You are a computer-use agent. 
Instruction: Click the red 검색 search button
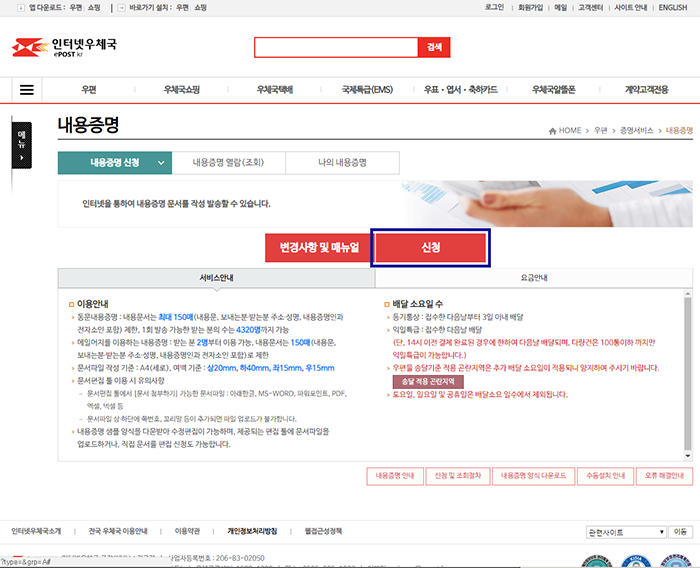pyautogui.click(x=434, y=47)
